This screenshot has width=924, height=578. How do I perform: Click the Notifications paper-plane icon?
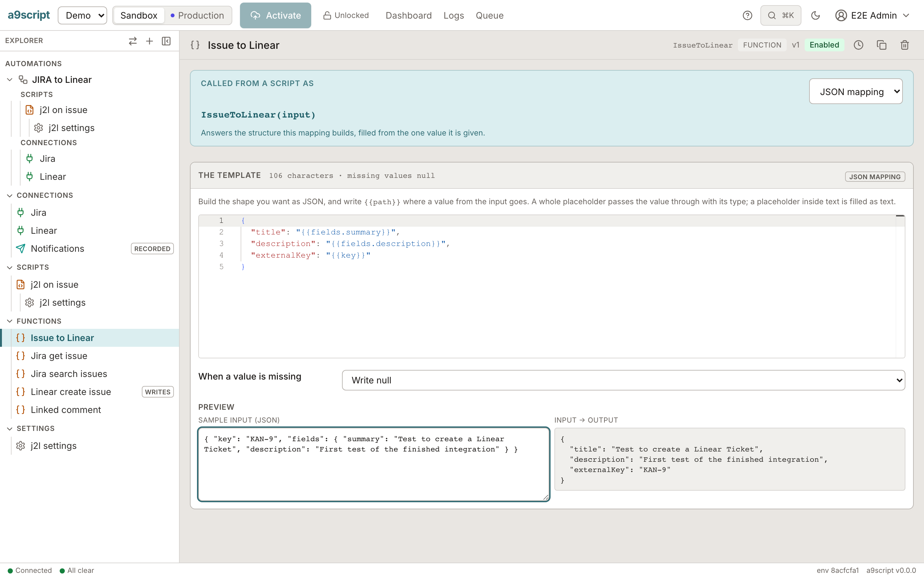21,249
